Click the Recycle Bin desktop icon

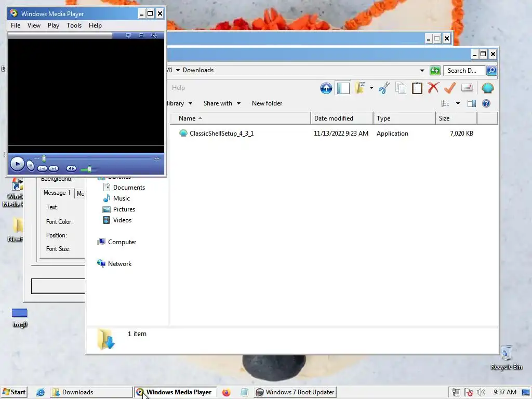(506, 357)
